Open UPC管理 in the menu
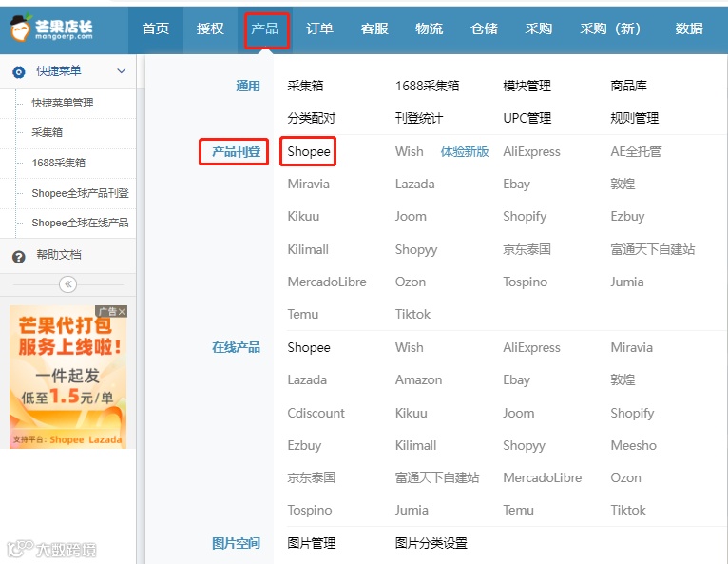The width and height of the screenshot is (728, 564). (527, 118)
